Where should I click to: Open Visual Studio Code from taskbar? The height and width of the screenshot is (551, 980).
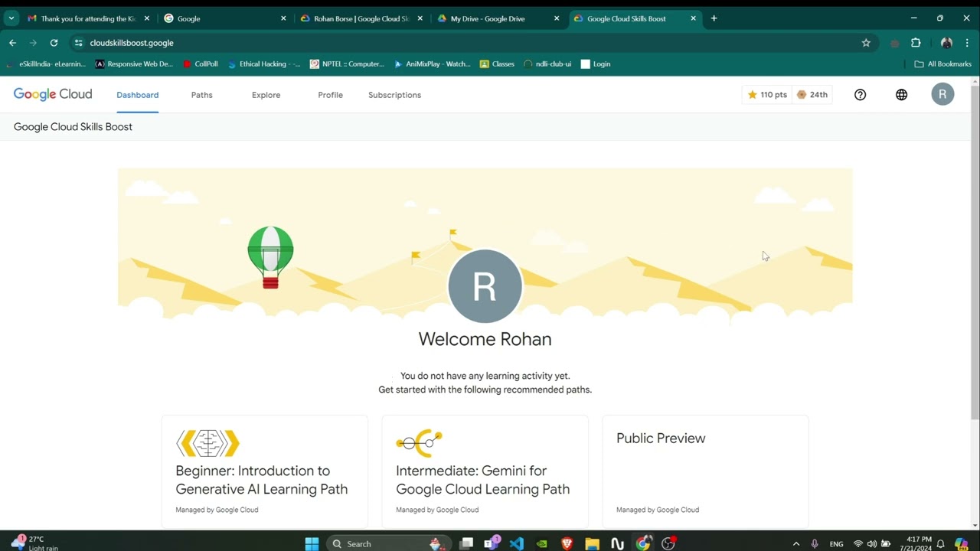click(x=517, y=544)
